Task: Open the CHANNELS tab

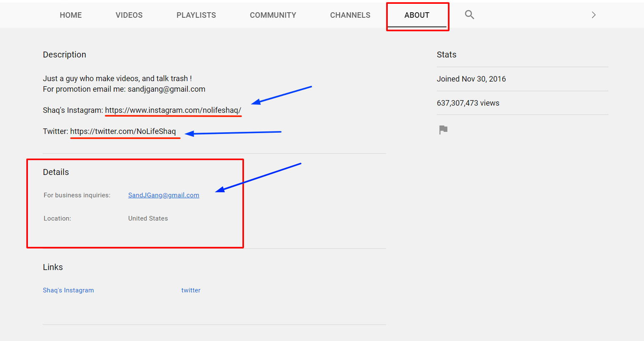Action: [350, 15]
